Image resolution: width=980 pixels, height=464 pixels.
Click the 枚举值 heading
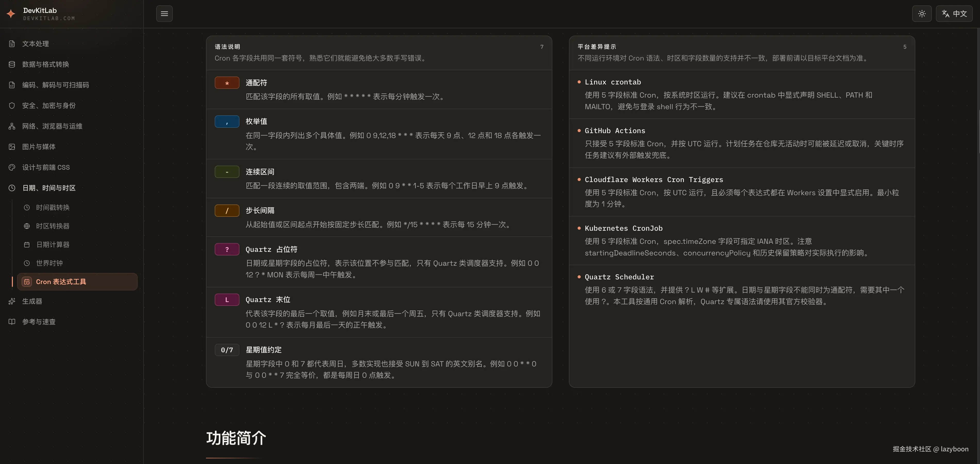pyautogui.click(x=256, y=122)
